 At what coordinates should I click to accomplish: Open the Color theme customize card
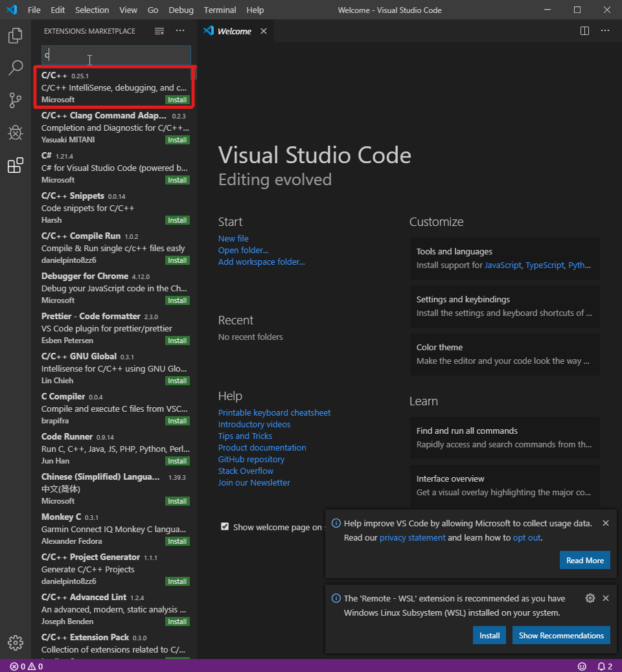tap(505, 354)
